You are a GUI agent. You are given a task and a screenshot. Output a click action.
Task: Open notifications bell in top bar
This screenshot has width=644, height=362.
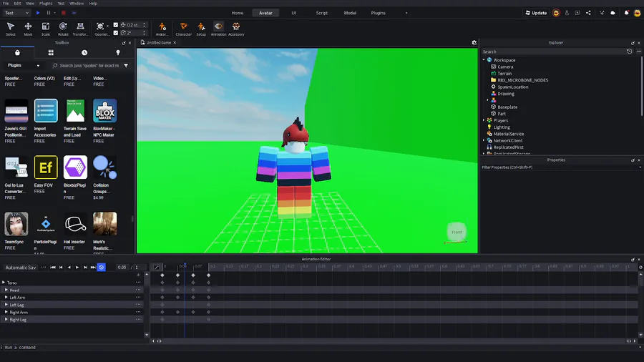[626, 13]
